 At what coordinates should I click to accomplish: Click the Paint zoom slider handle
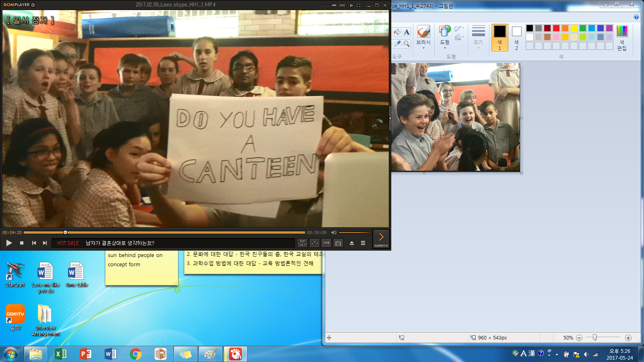click(595, 337)
